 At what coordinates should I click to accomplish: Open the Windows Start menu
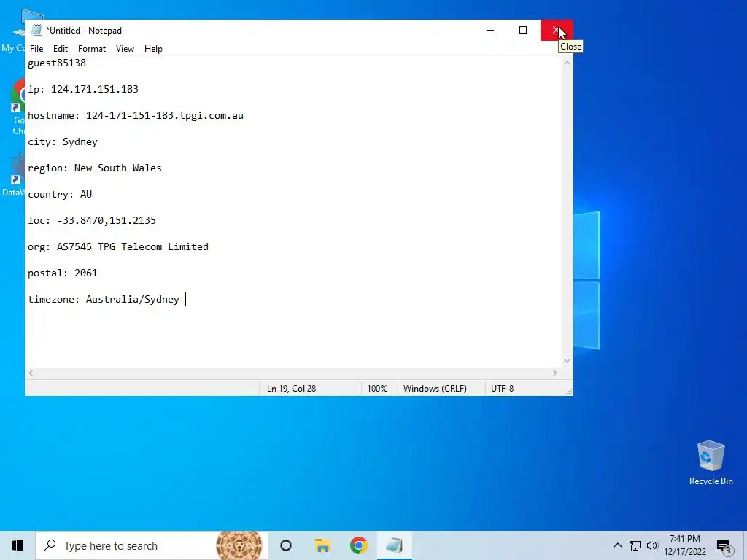tap(18, 545)
